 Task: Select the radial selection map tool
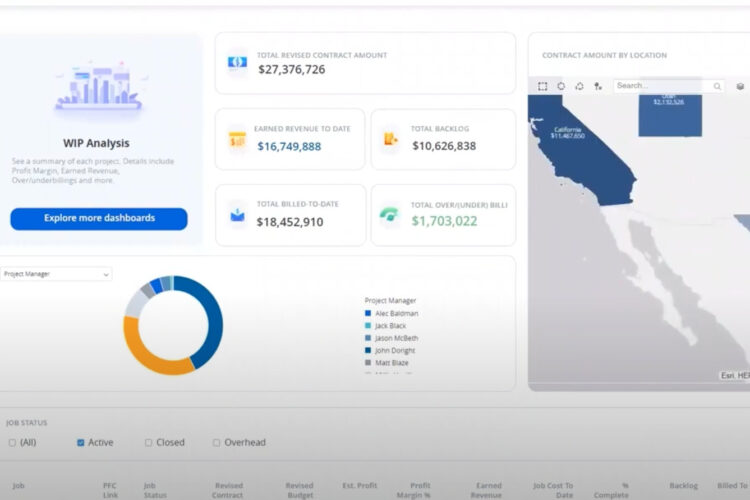pyautogui.click(x=561, y=86)
